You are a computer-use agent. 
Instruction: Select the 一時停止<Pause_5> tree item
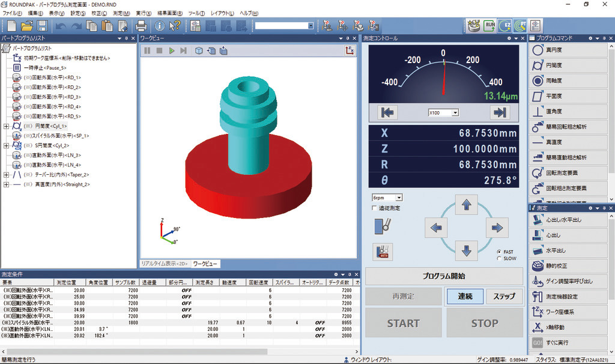[x=45, y=68]
